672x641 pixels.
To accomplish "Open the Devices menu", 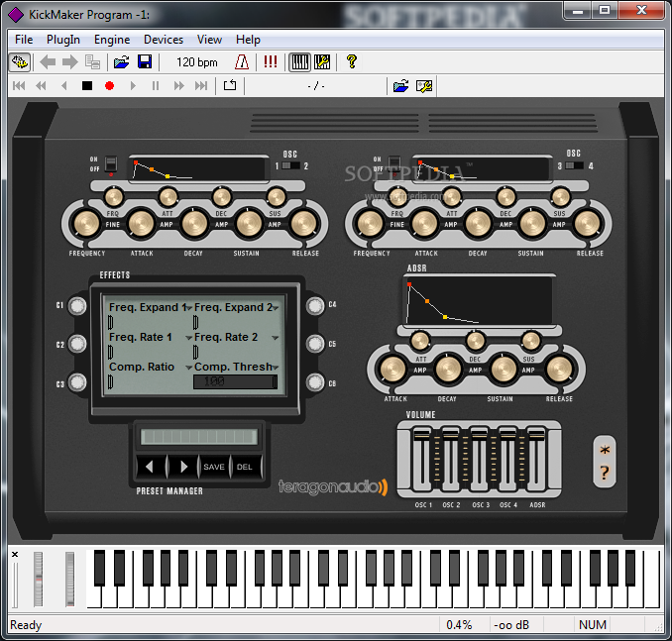I will click(x=164, y=40).
